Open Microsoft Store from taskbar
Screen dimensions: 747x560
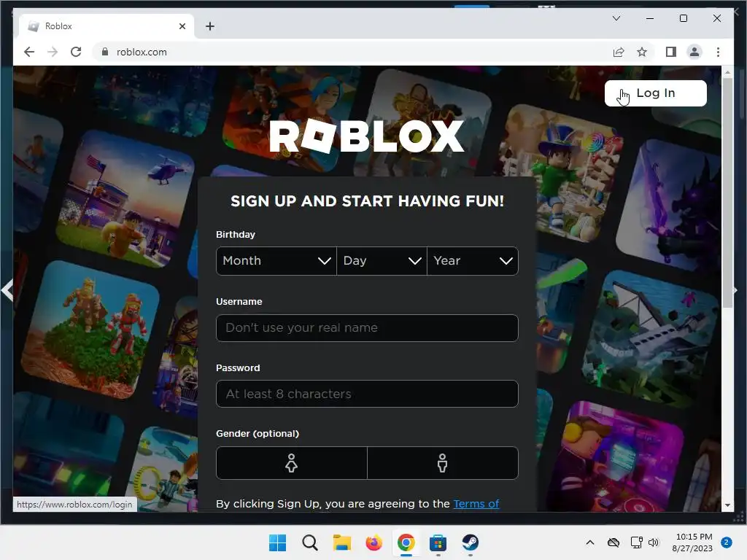pos(438,542)
